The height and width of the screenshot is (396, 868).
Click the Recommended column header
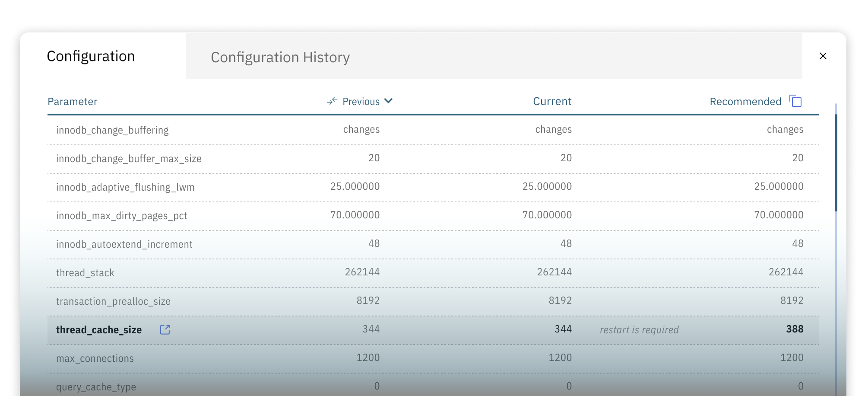[x=745, y=101]
